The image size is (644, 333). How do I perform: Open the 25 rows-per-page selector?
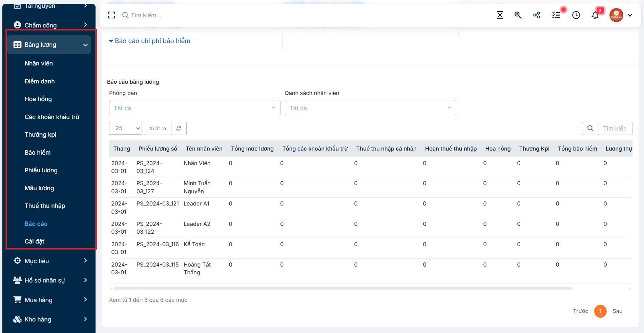[125, 128]
